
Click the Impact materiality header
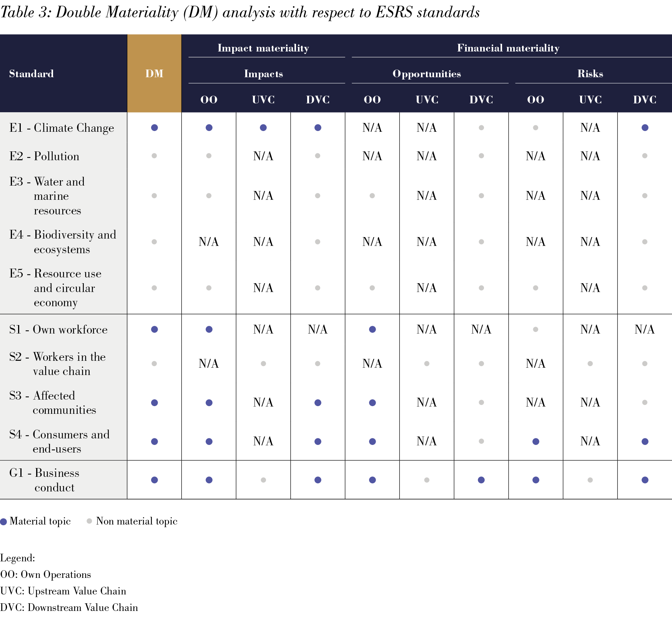tap(263, 48)
